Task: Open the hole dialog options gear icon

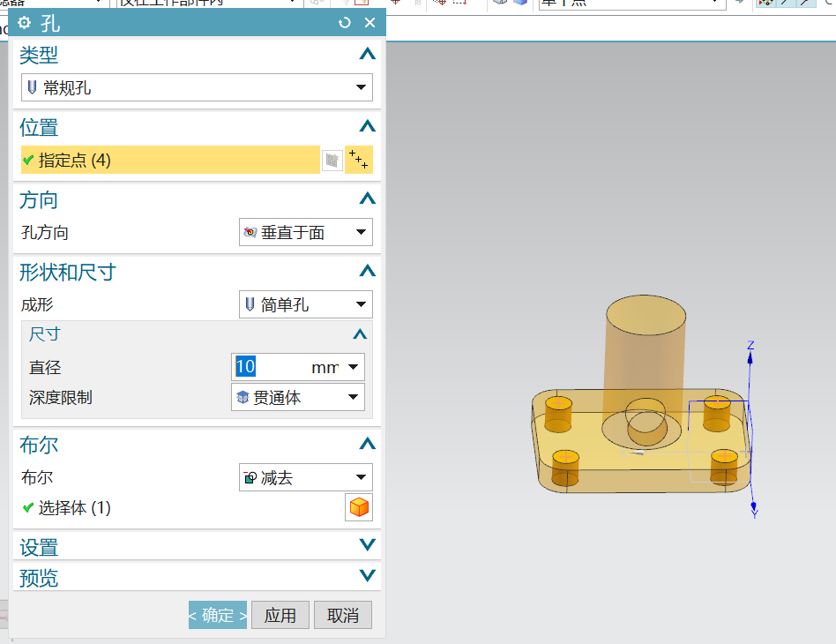Action: (22, 23)
